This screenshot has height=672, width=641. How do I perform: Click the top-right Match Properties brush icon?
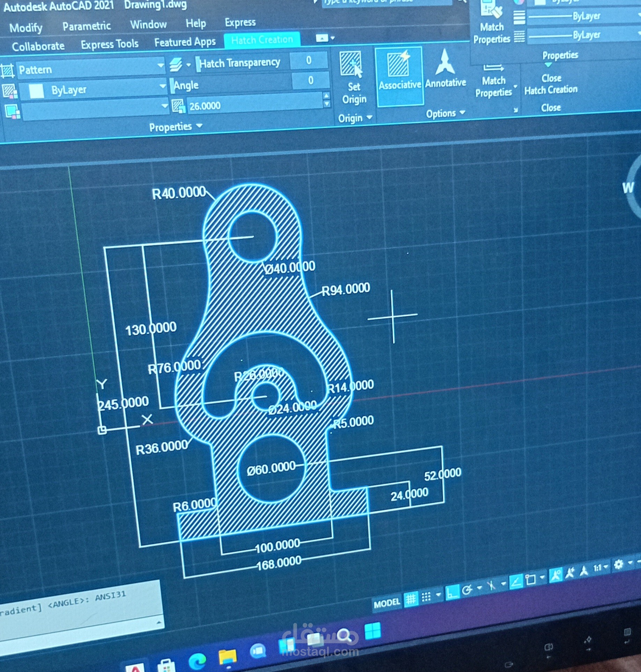(491, 9)
